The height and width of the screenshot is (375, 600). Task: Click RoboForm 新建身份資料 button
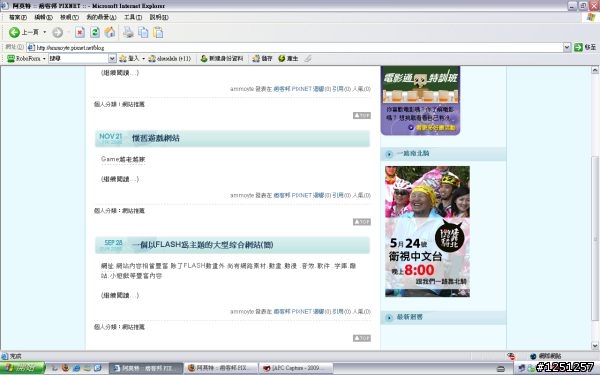click(222, 59)
